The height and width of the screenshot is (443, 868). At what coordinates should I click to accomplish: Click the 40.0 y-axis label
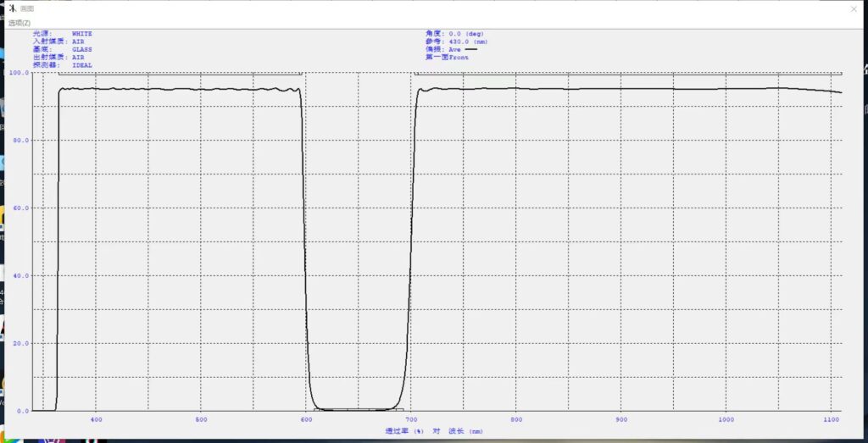(x=20, y=275)
